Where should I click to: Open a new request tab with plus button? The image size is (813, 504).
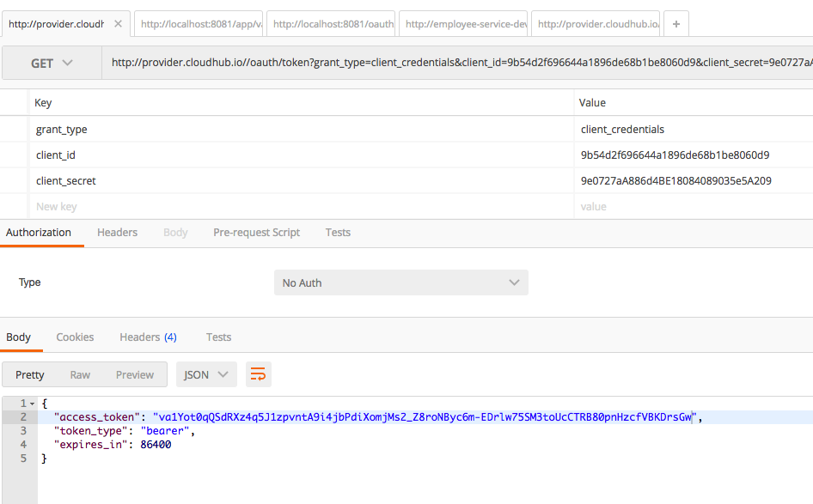676,24
